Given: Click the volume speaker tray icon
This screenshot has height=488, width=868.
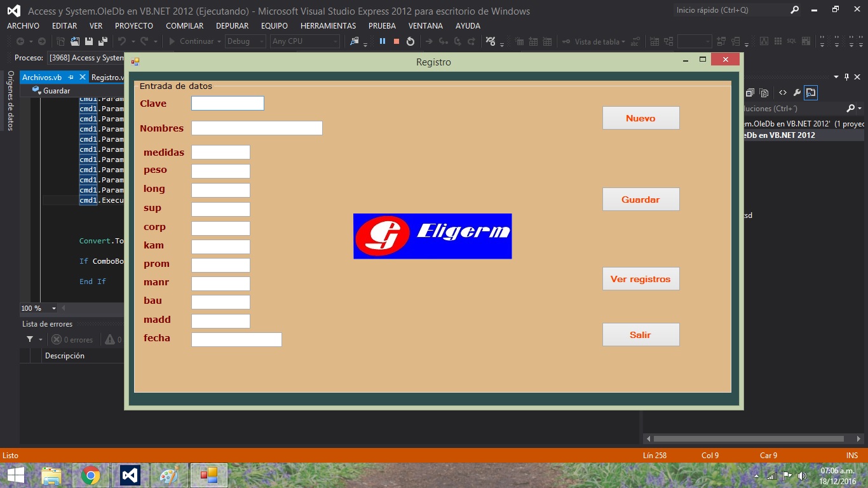Looking at the screenshot, I should click(x=802, y=475).
